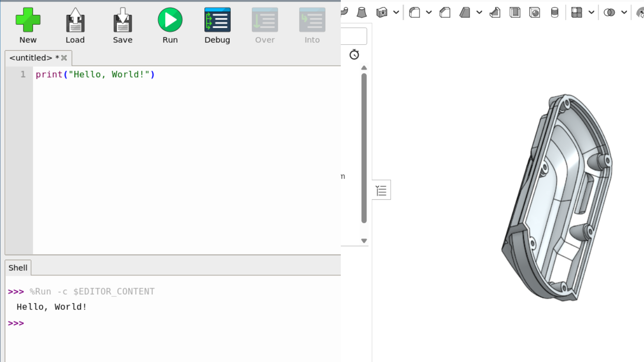Select the Hole tool
This screenshot has width=644, height=362.
[x=535, y=13]
